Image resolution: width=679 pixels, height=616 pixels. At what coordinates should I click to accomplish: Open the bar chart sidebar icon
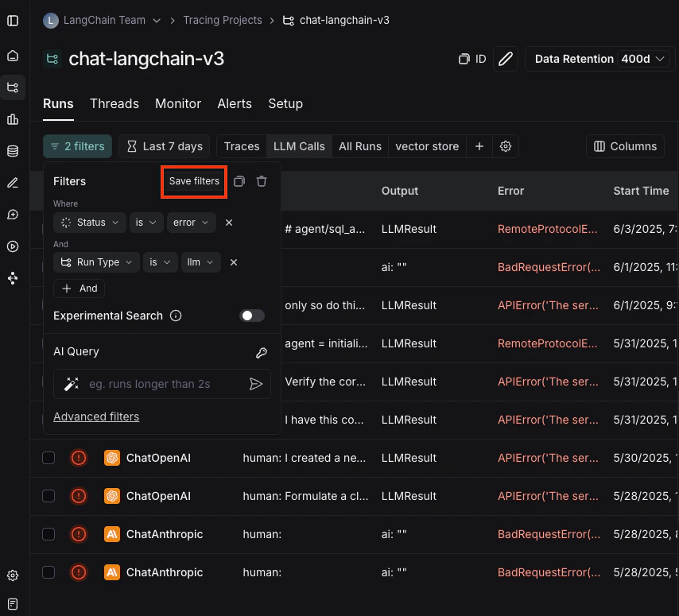(x=13, y=119)
